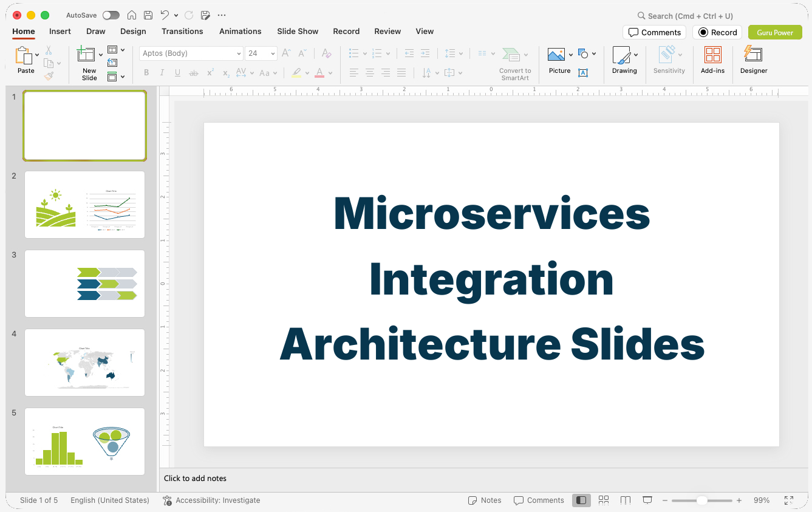
Task: Click the zoom slider handle
Action: (701, 500)
